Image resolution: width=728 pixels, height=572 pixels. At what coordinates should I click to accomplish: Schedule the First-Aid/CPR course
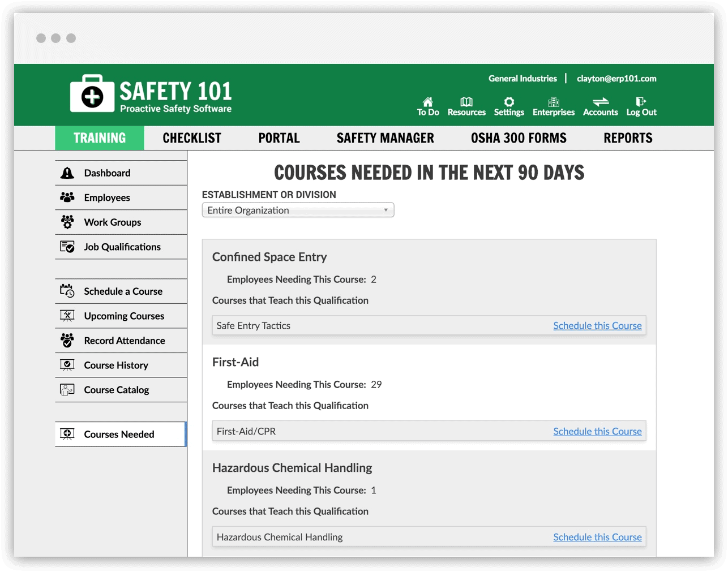pyautogui.click(x=597, y=432)
